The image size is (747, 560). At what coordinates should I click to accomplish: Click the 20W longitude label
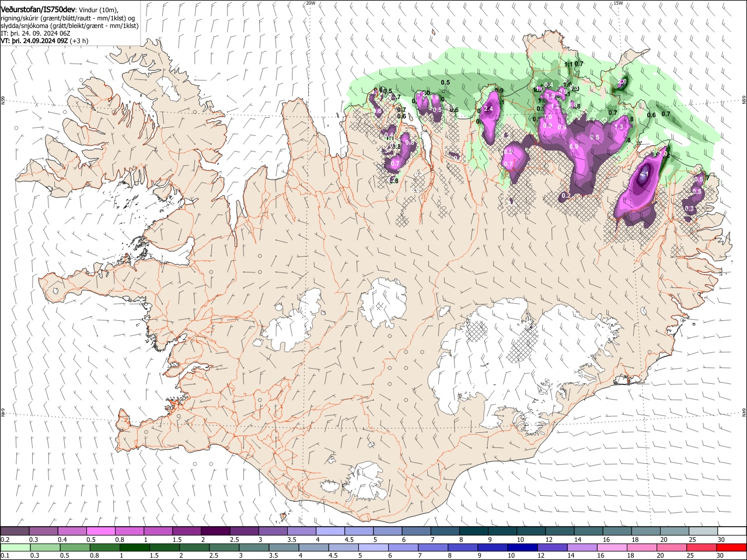[310, 3]
